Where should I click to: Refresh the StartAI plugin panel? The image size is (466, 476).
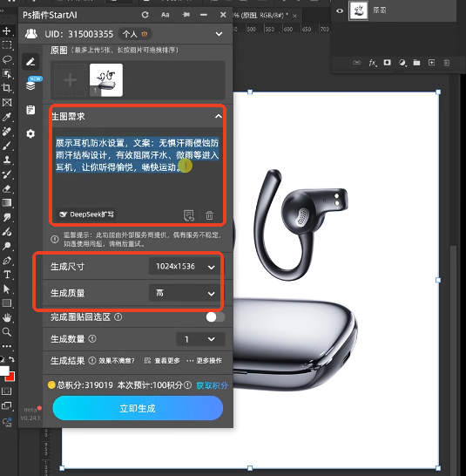(x=145, y=15)
